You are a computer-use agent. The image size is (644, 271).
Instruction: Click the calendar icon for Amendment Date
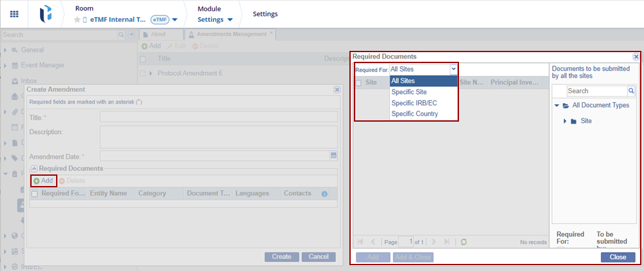click(x=333, y=155)
